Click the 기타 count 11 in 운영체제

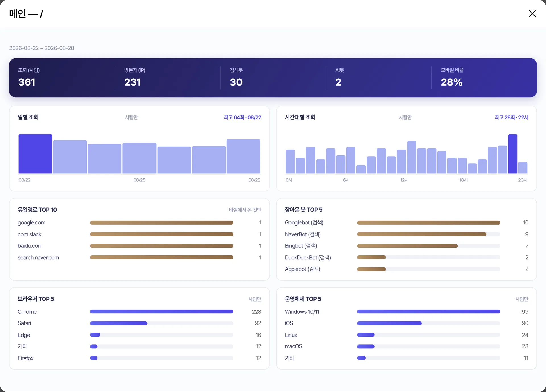tap(526, 358)
